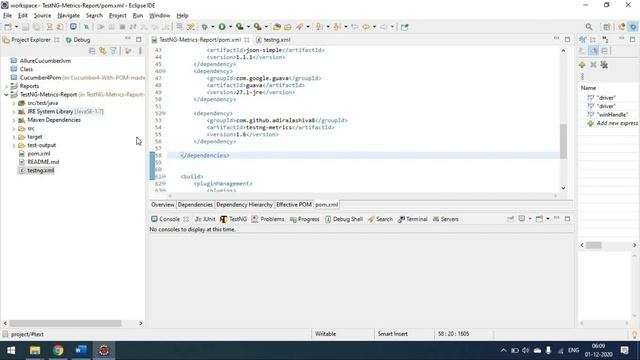Open File Explorer from the taskbar
The width and height of the screenshot is (640, 360).
tap(35, 350)
